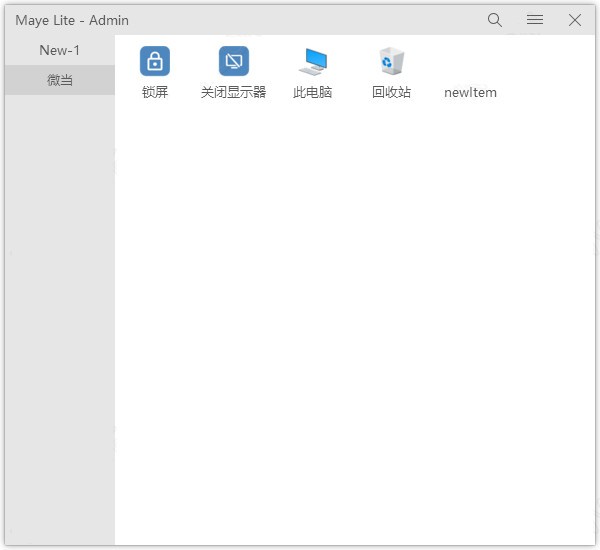The image size is (600, 550).
Task: Click the 此电脑 label text
Action: 313,92
